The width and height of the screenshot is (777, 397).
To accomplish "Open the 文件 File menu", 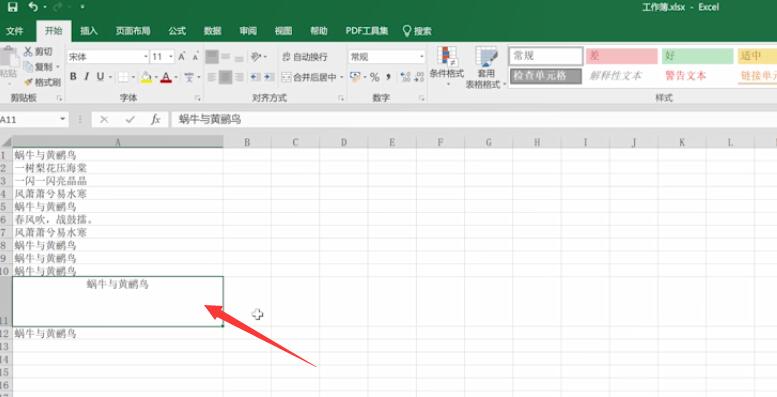I will point(15,31).
